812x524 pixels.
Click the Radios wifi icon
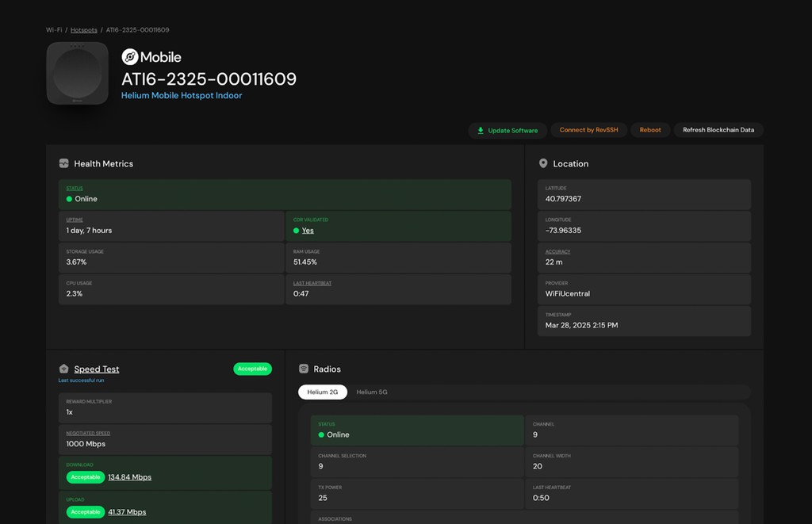(304, 369)
